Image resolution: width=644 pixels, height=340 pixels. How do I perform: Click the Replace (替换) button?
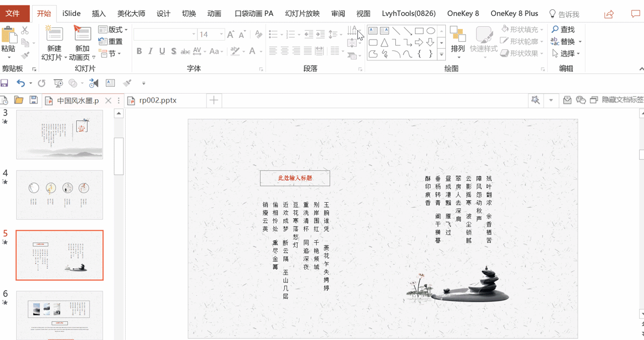(x=567, y=42)
